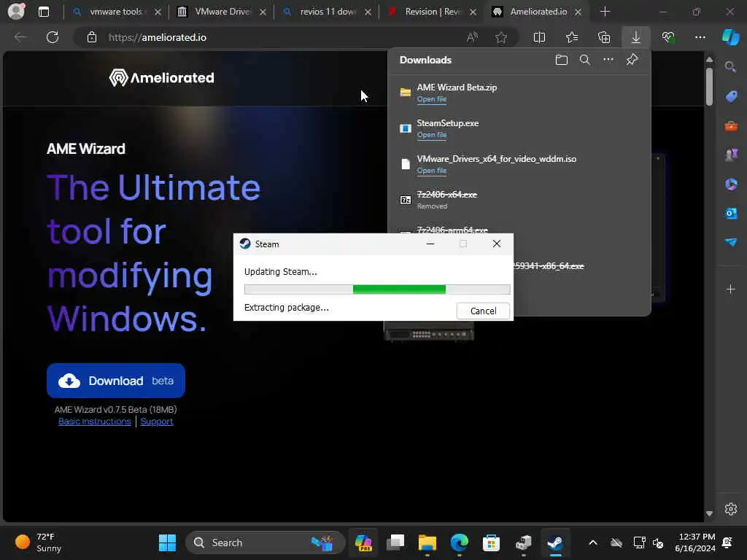Screen dimensions: 747x560
Task: Click the Download beta button
Action: [116, 381]
